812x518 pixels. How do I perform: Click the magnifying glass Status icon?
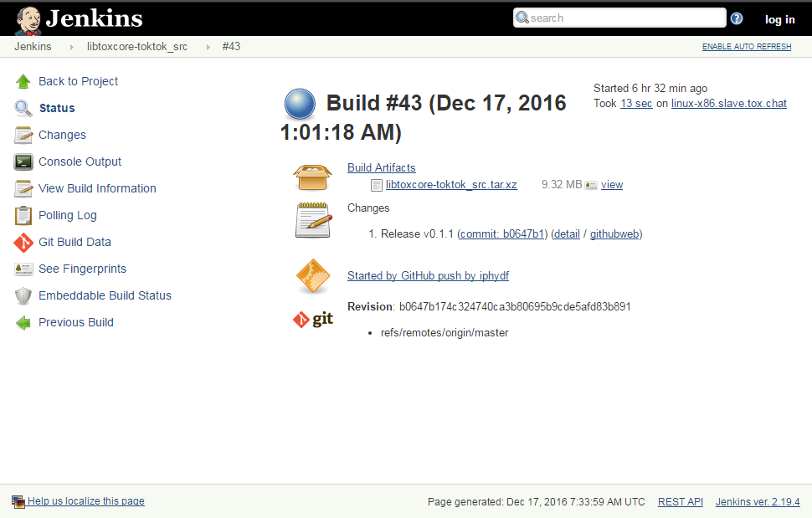pos(23,108)
